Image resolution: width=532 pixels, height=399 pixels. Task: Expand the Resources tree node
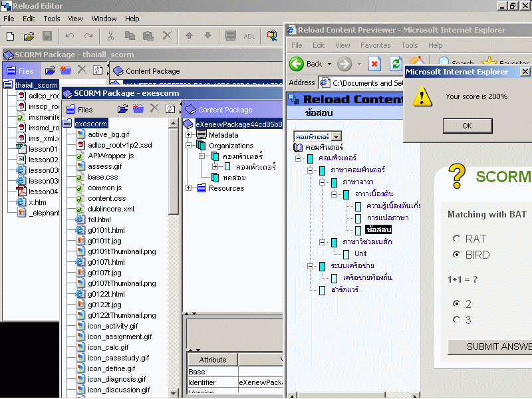190,188
